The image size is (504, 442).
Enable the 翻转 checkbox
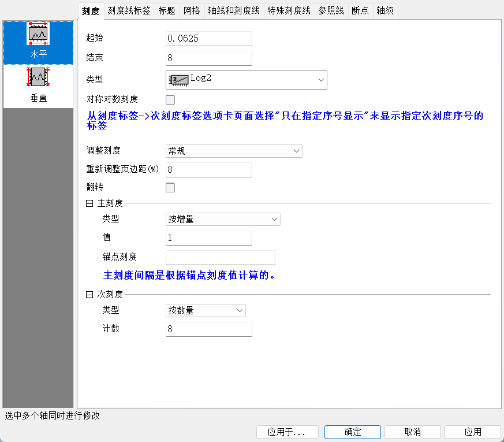tap(170, 187)
